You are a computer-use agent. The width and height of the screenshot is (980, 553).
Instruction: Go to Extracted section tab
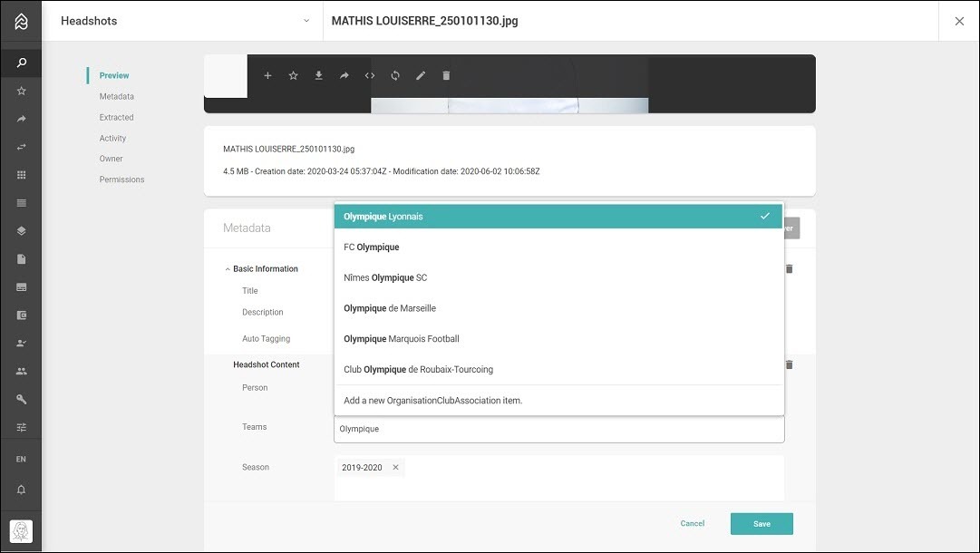click(x=116, y=118)
